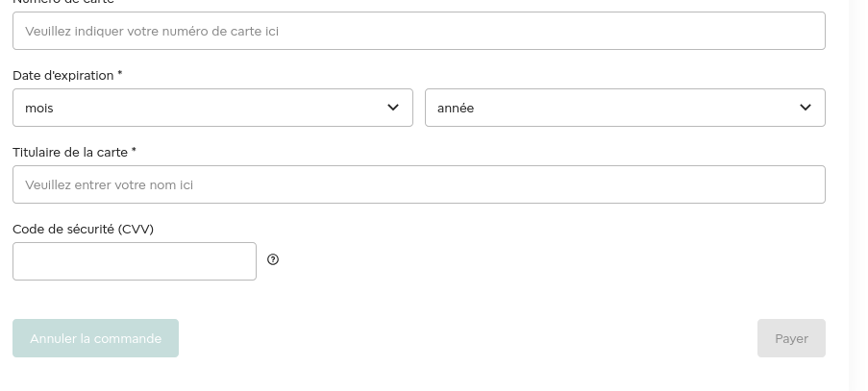
Task: Click the Date d'expiration label
Action: pyautogui.click(x=62, y=75)
